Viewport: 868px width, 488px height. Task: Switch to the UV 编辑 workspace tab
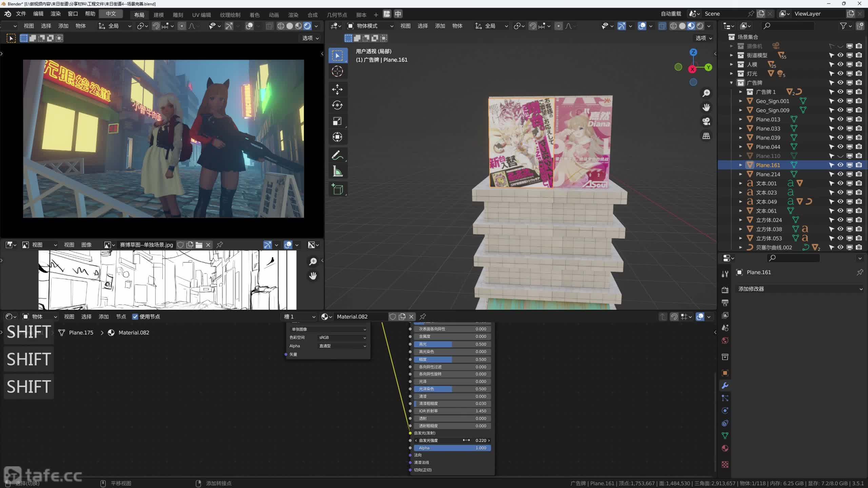tap(201, 15)
